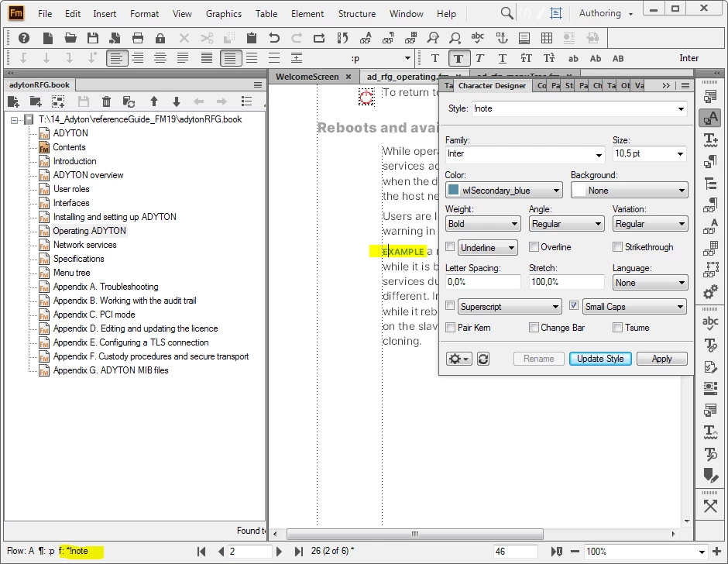This screenshot has height=564, width=728.
Task: Apply bold with the highlighted T icon
Action: click(x=458, y=59)
